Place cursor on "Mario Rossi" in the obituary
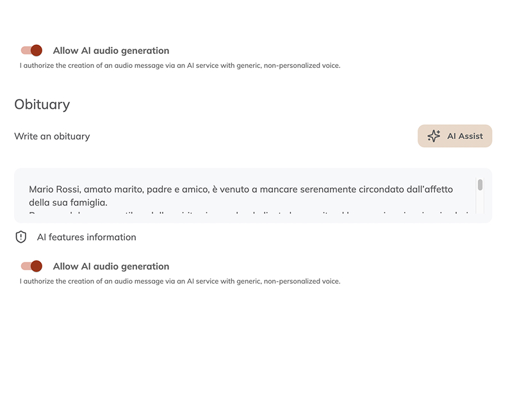This screenshot has height=420, width=515. point(54,190)
